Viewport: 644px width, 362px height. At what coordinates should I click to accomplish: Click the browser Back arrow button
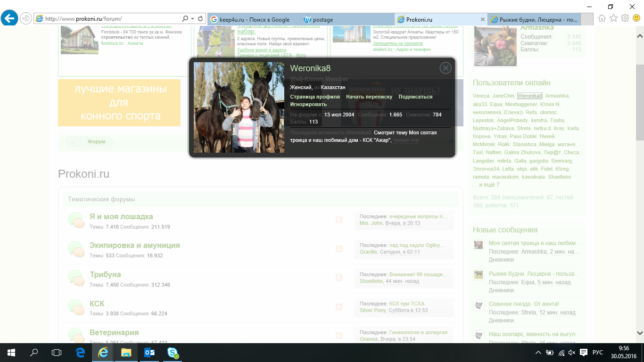click(x=9, y=19)
